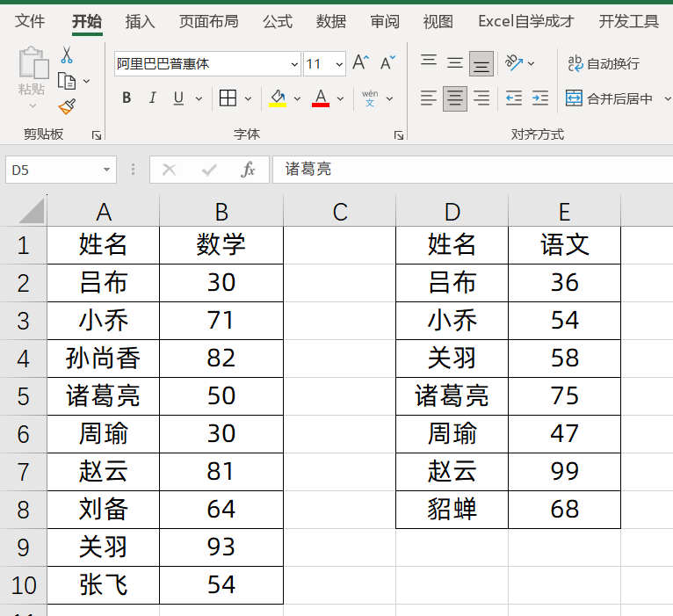
Task: Expand the underline style dropdown
Action: click(x=199, y=98)
